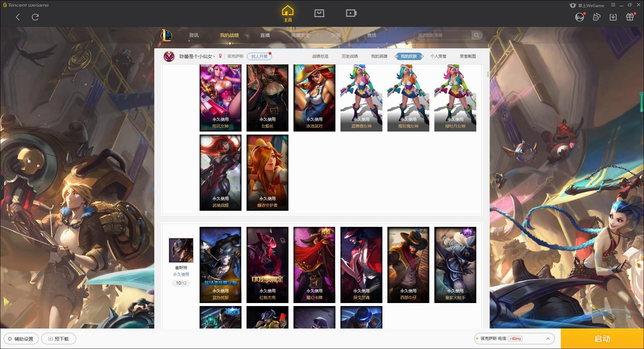Click the female gender icon beside username

coord(220,56)
